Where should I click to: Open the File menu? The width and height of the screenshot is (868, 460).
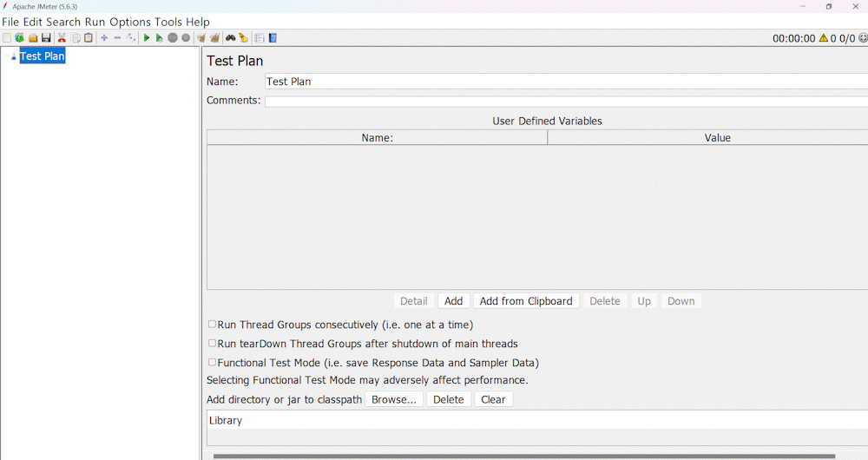point(10,23)
